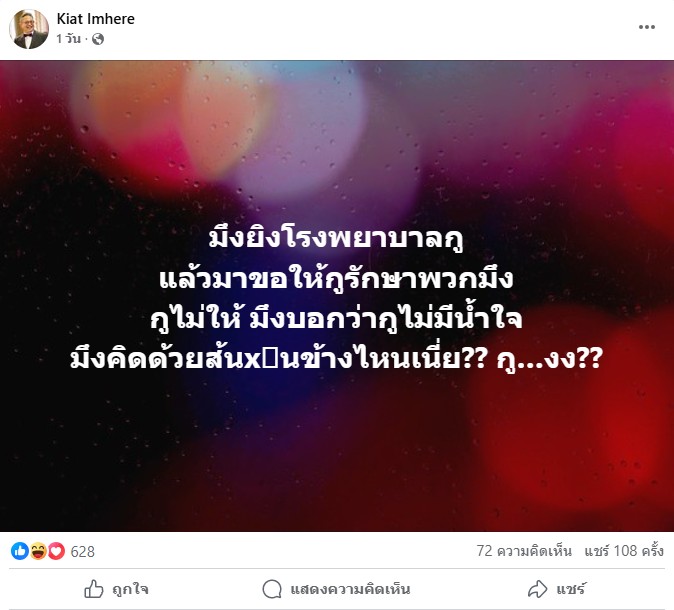This screenshot has height=610, width=674.
Task: Click the speech bubble comment icon
Action: click(272, 589)
